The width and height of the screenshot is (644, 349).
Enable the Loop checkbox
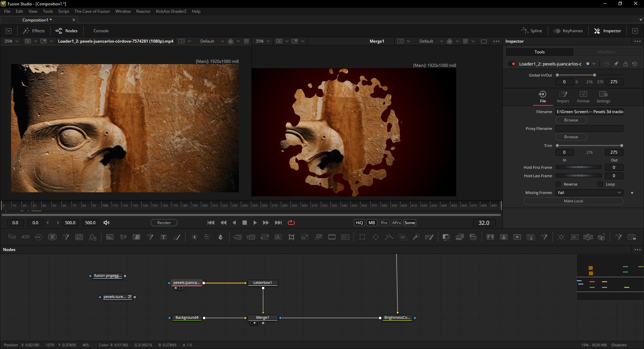click(x=600, y=184)
